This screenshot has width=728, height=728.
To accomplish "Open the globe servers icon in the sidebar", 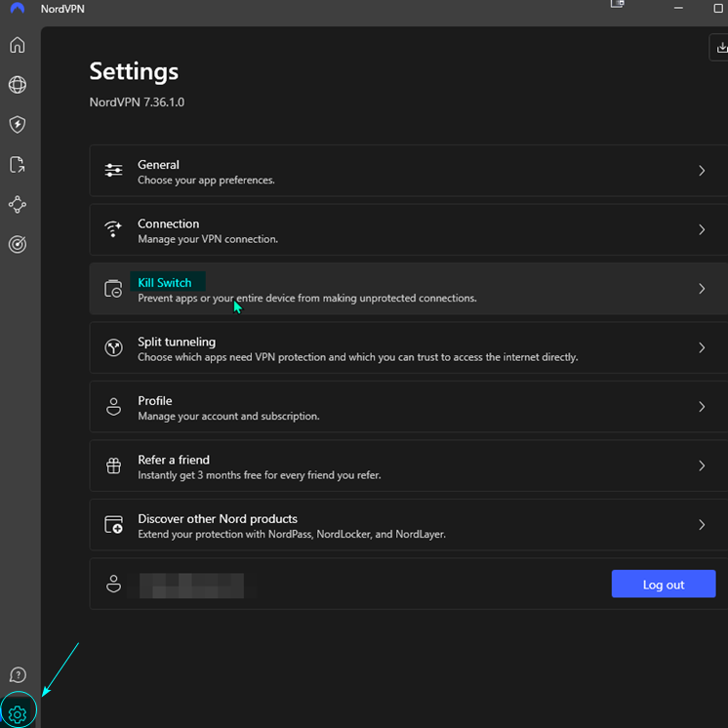I will coord(18,85).
